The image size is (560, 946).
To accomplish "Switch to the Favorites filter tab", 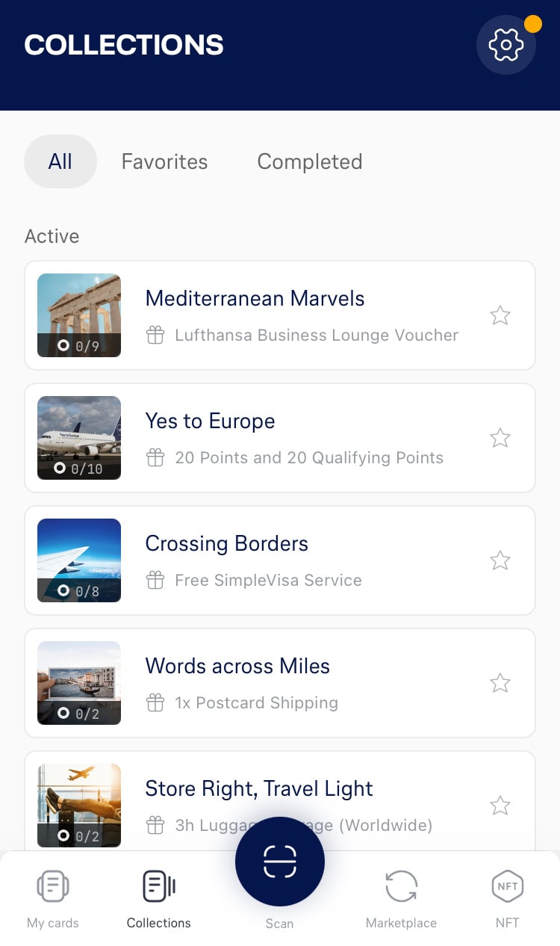I will (x=164, y=161).
